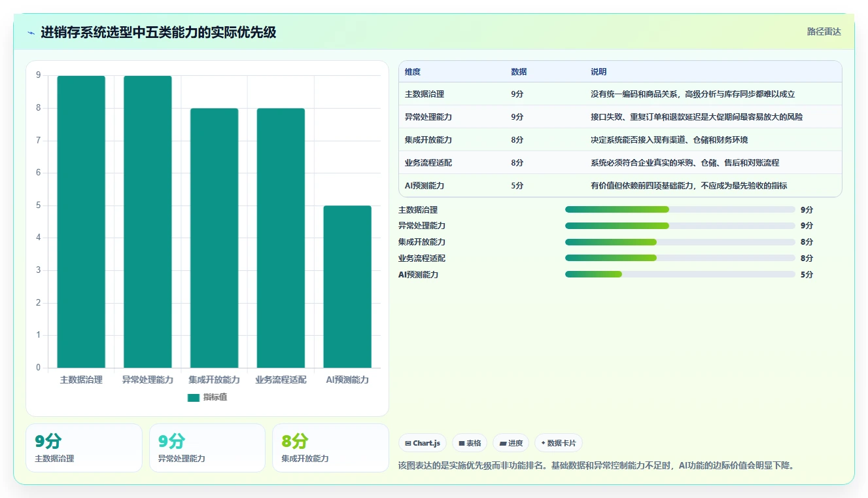This screenshot has width=868, height=498.
Task: Click the AI预测能力 progress label
Action: point(418,275)
